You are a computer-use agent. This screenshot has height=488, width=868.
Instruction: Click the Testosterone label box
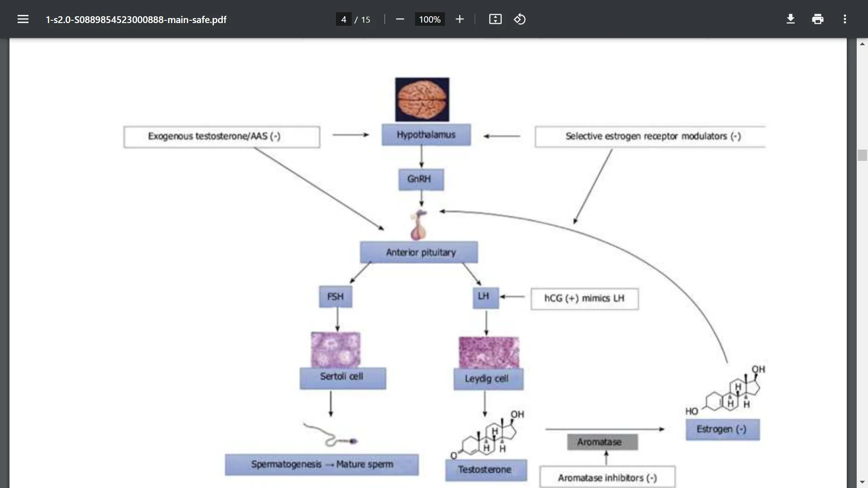pyautogui.click(x=486, y=470)
